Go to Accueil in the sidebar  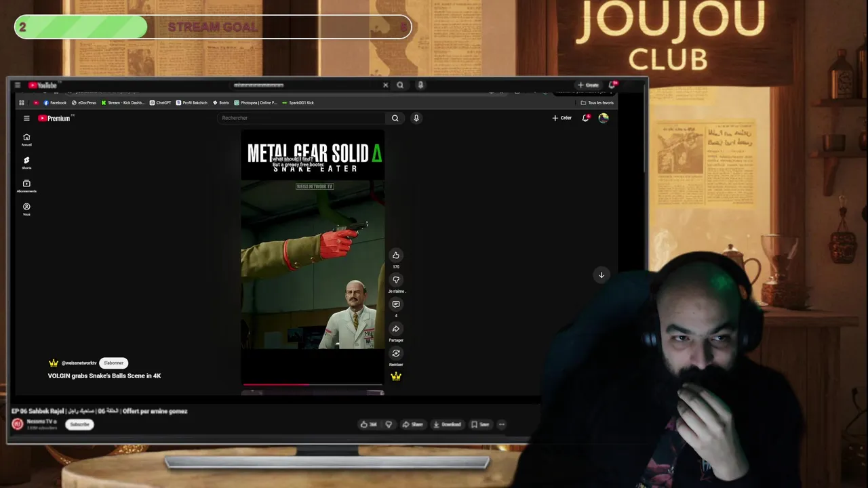point(26,140)
